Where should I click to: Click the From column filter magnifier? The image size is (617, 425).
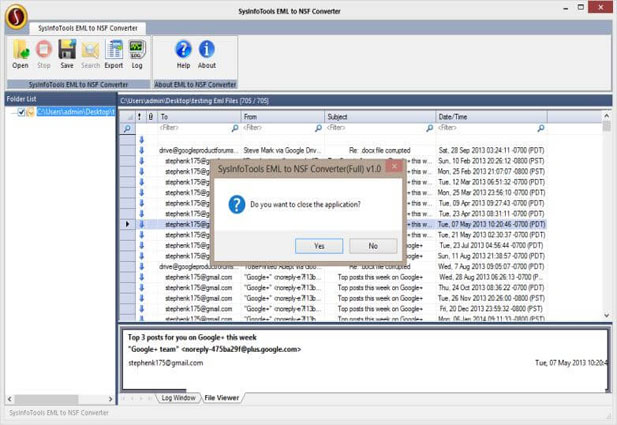click(x=318, y=128)
